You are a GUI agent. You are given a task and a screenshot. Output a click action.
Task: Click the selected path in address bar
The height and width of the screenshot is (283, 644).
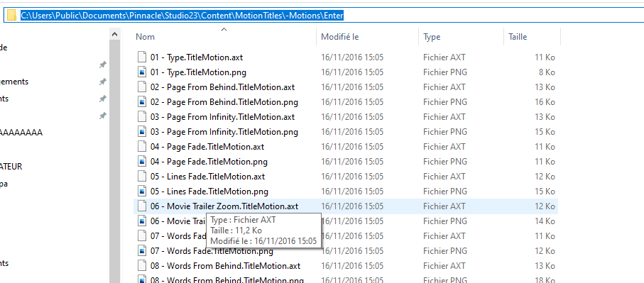coord(182,16)
